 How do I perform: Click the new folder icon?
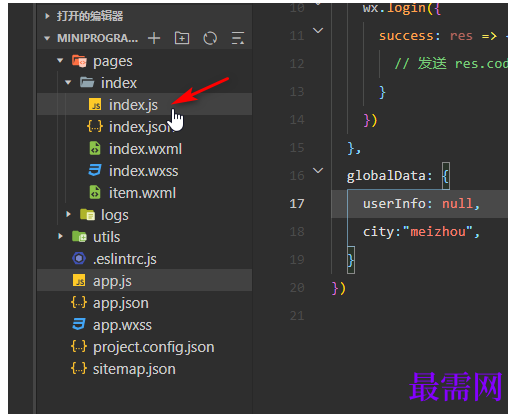point(182,38)
